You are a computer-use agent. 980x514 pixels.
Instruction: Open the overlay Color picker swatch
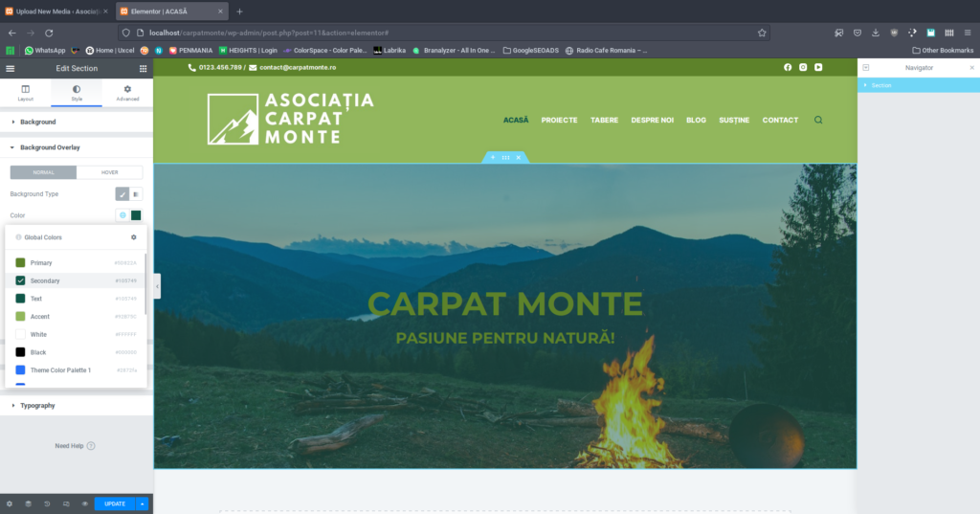tap(136, 215)
